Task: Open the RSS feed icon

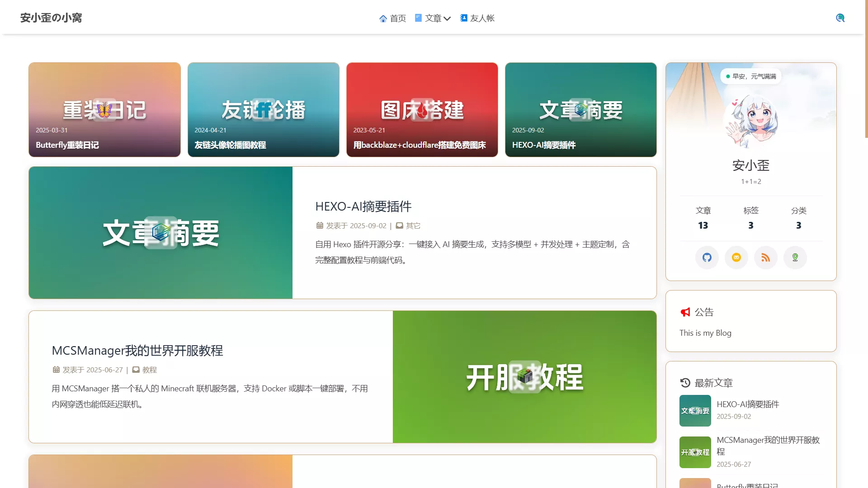Action: 766,258
